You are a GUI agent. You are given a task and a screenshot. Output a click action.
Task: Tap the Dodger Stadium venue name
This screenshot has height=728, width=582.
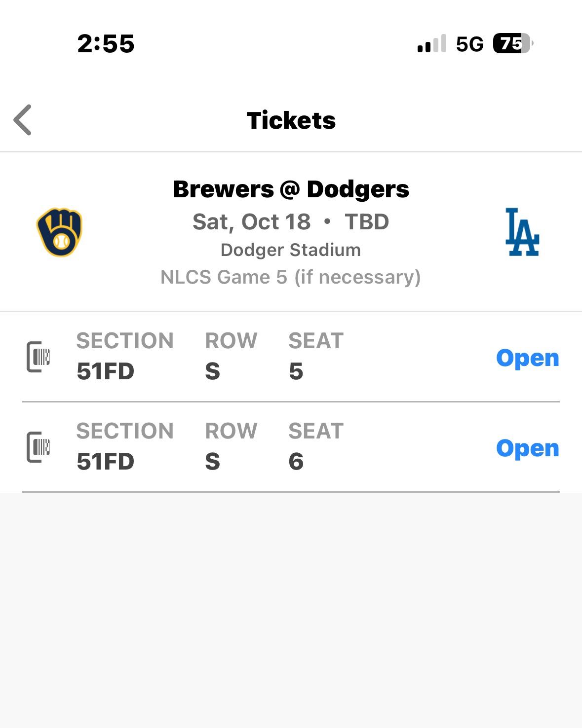(291, 250)
